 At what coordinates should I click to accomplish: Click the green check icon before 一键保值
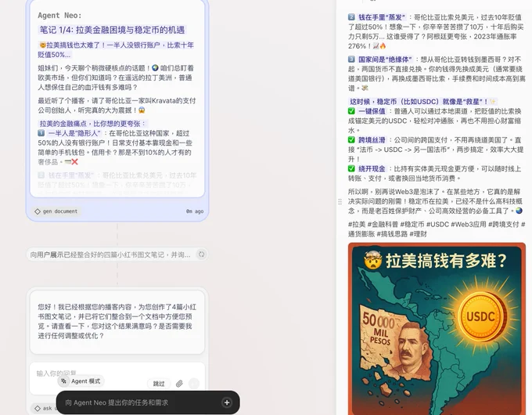(x=351, y=111)
